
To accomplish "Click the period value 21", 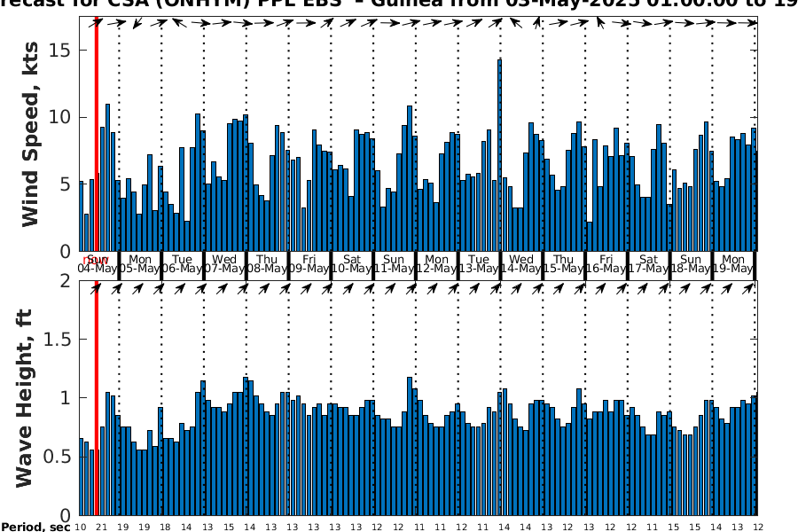I will point(102,528).
